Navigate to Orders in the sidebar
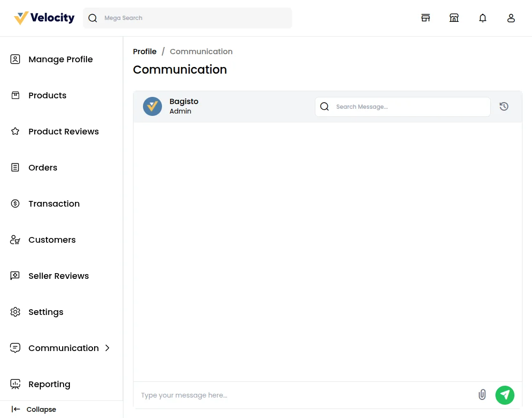 click(43, 167)
